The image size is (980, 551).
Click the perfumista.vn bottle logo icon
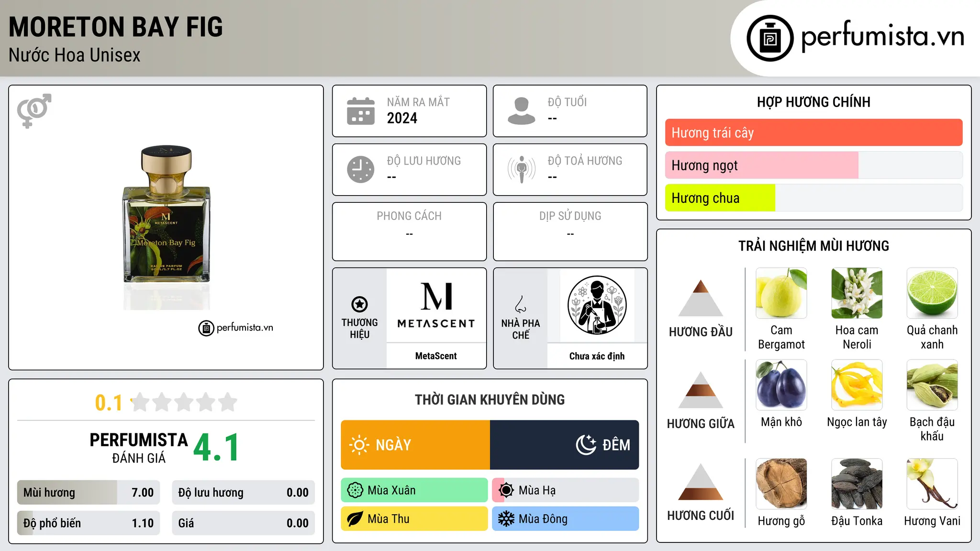click(770, 38)
